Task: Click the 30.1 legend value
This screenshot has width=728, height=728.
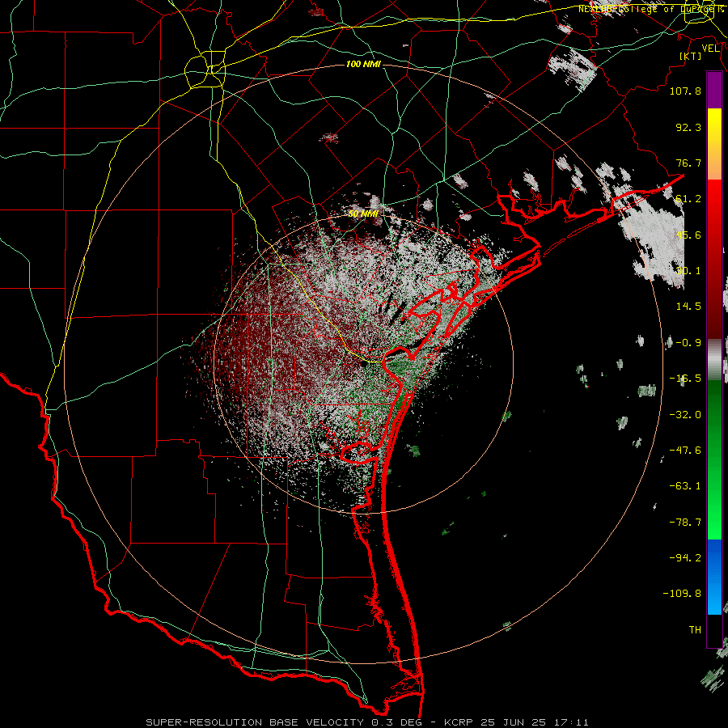Action: 688,271
